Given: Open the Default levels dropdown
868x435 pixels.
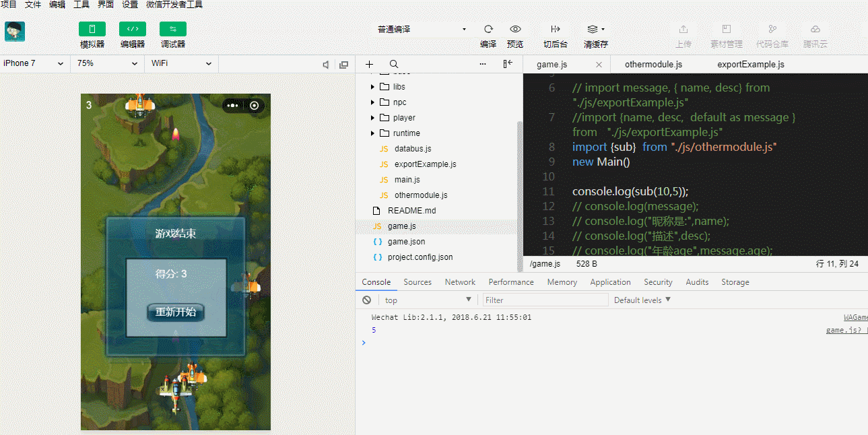Looking at the screenshot, I should point(642,300).
